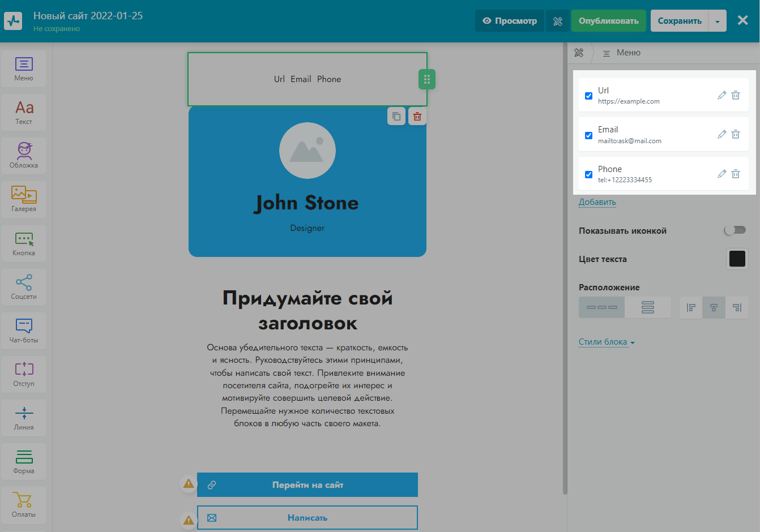
Task: Click the drag handle on menu block
Action: [427, 79]
